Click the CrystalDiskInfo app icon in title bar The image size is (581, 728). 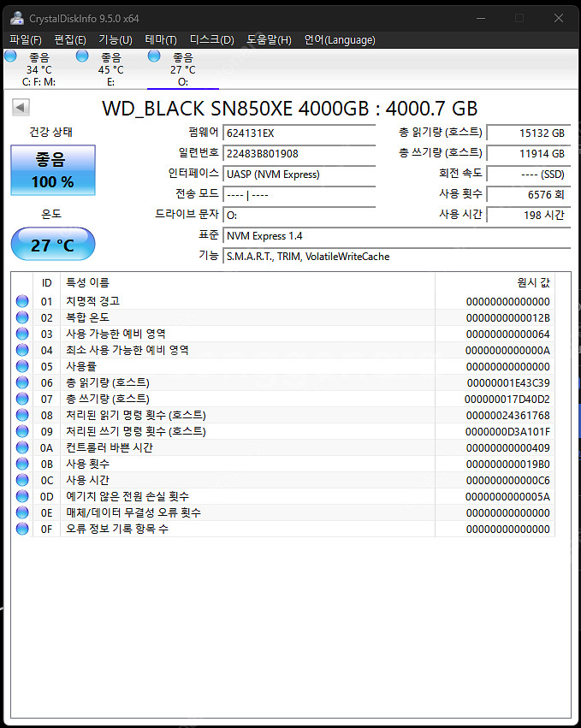click(x=17, y=18)
